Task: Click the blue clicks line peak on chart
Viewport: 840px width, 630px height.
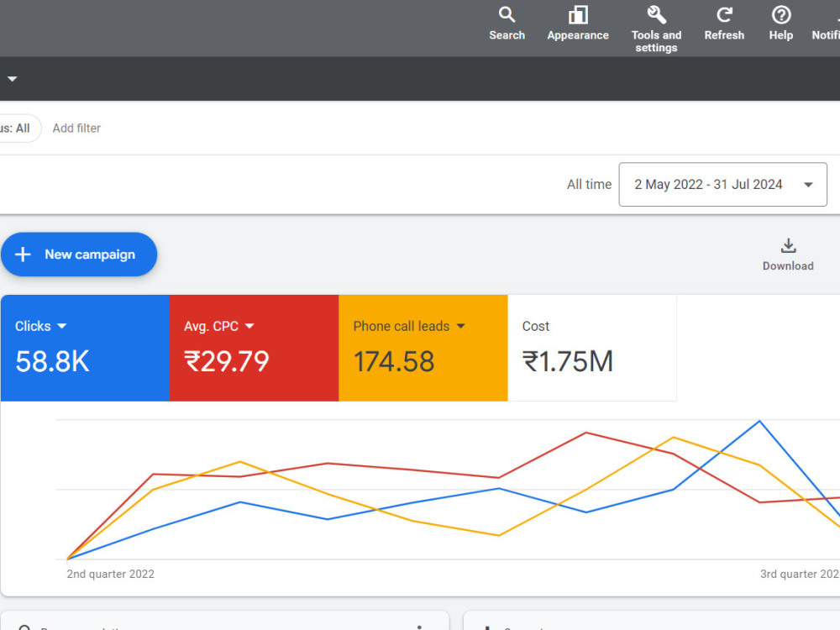Action: [759, 422]
